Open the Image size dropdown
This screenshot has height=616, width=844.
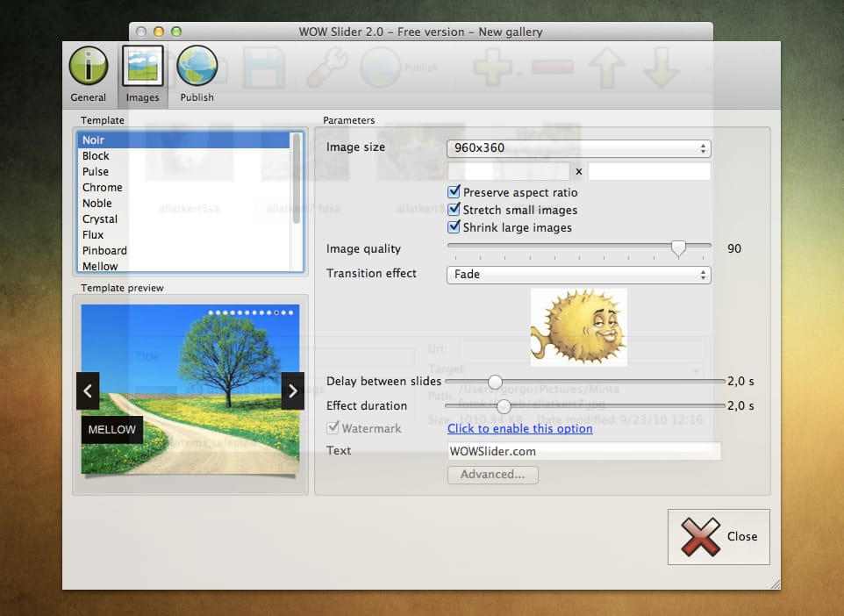pyautogui.click(x=579, y=148)
